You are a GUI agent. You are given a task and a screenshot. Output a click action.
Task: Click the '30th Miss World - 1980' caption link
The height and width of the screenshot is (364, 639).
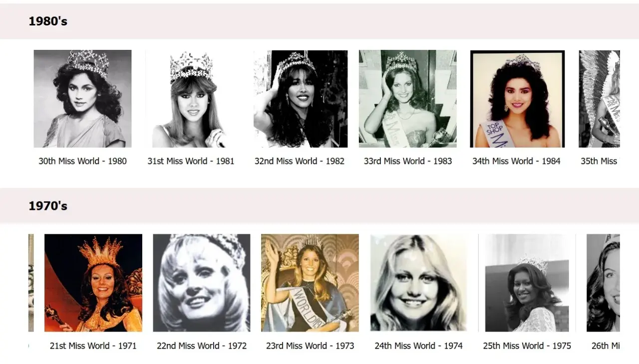point(83,161)
